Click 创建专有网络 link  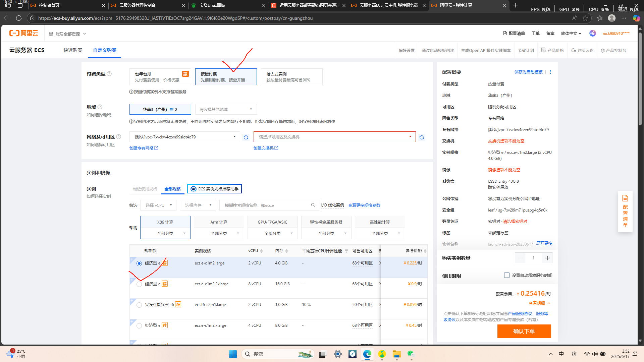144,148
